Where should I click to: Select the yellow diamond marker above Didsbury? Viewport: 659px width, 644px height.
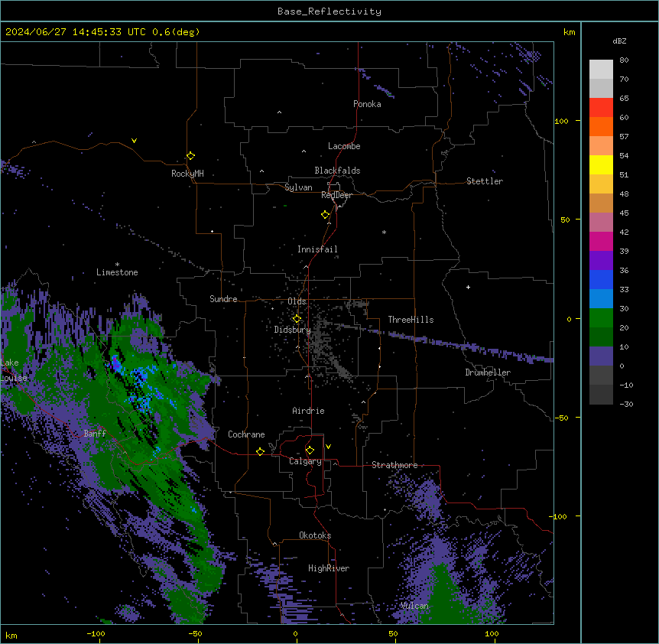point(297,319)
